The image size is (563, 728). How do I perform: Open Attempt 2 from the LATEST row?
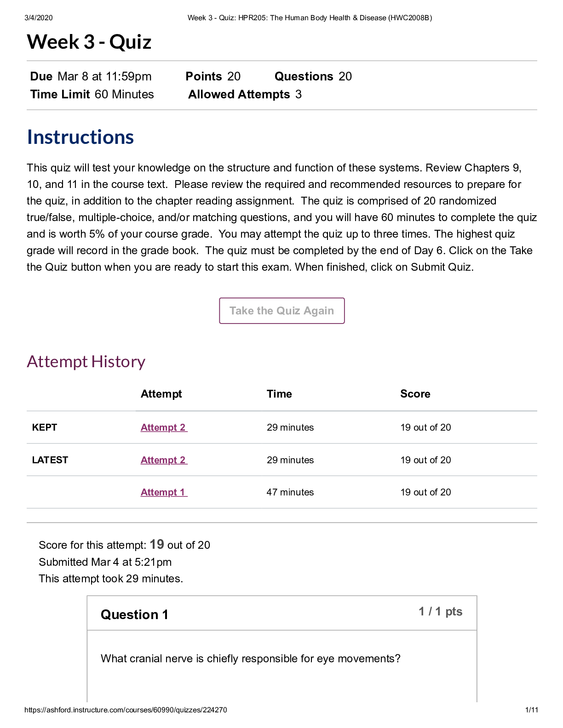click(x=163, y=460)
